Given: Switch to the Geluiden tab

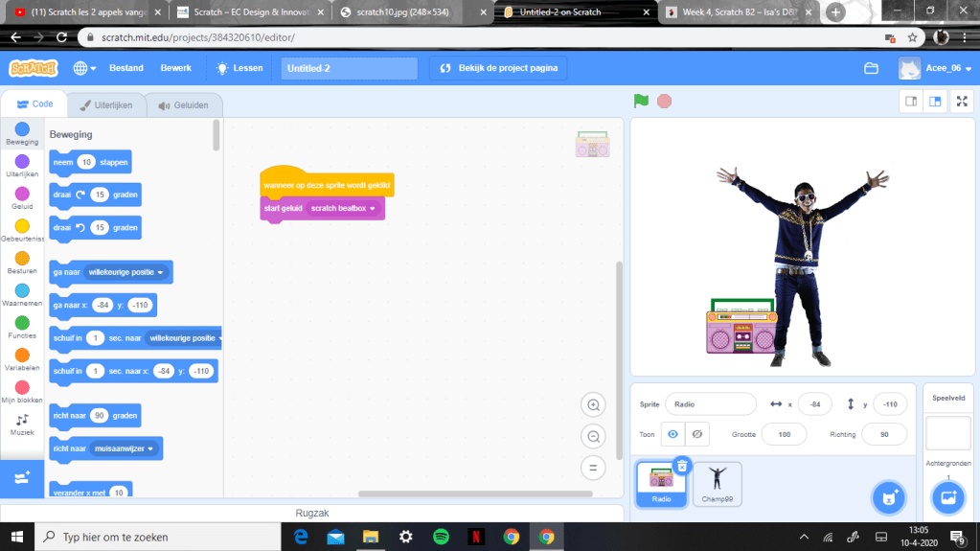Looking at the screenshot, I should [184, 105].
